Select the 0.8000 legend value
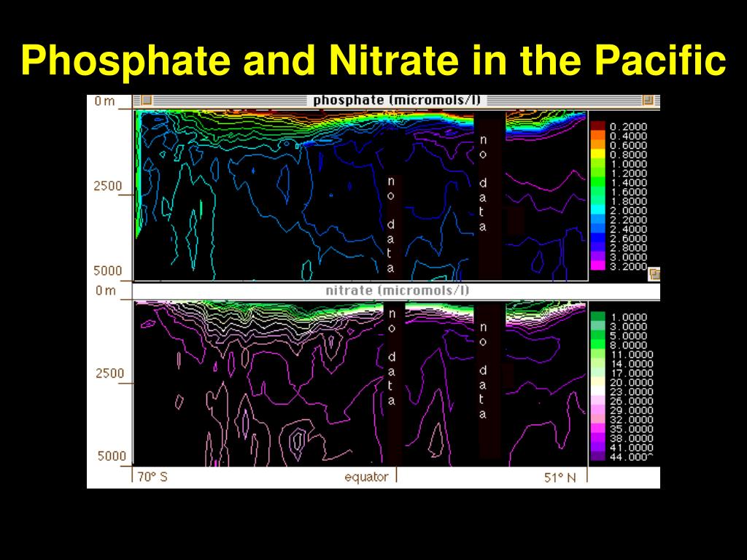The width and height of the screenshot is (747, 560). point(628,155)
